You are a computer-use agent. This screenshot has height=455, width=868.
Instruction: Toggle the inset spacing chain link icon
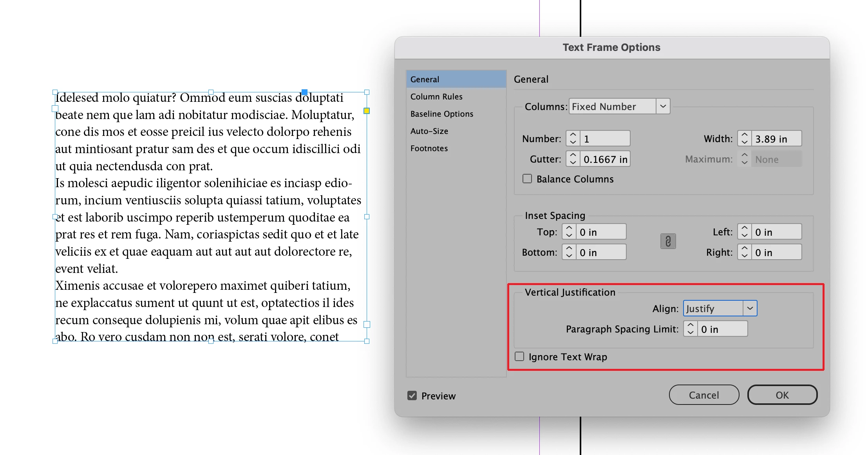668,241
